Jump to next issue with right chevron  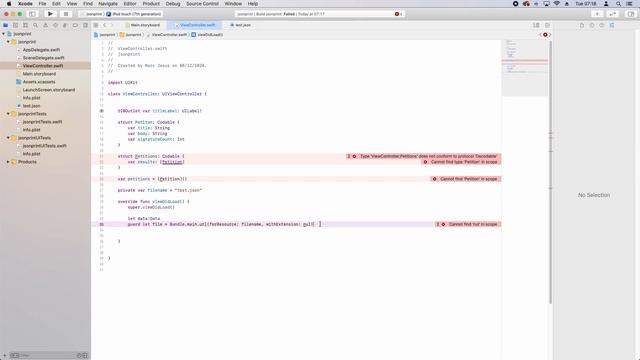(550, 35)
